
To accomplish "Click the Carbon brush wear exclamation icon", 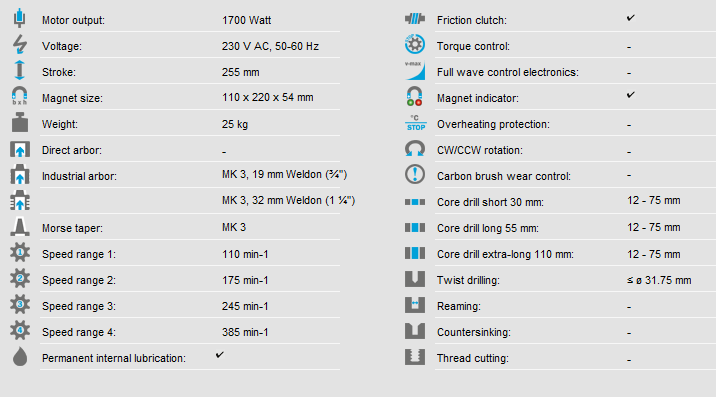I will pyautogui.click(x=415, y=175).
